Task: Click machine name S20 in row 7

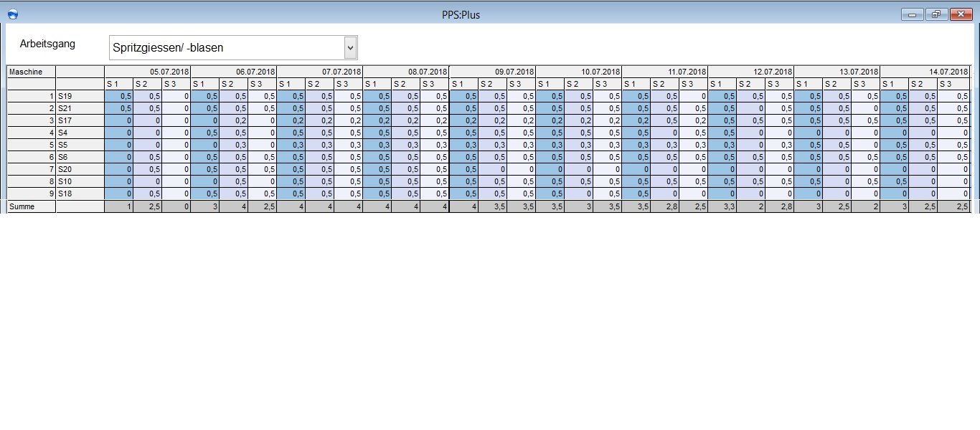Action: point(80,169)
